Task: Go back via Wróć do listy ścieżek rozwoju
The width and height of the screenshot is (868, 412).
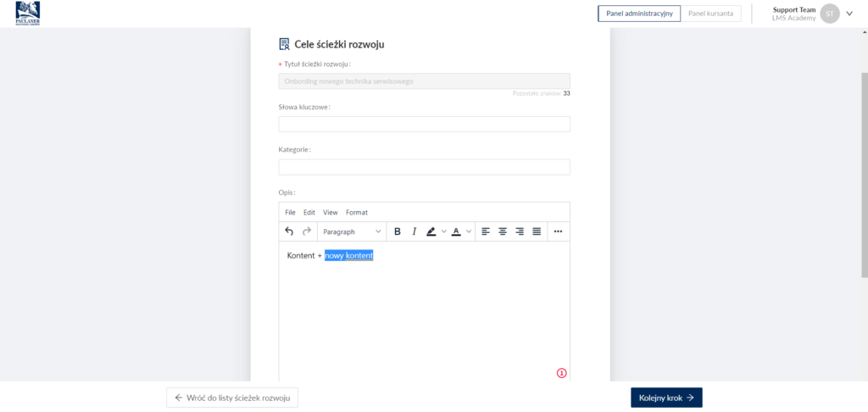Action: click(x=232, y=398)
